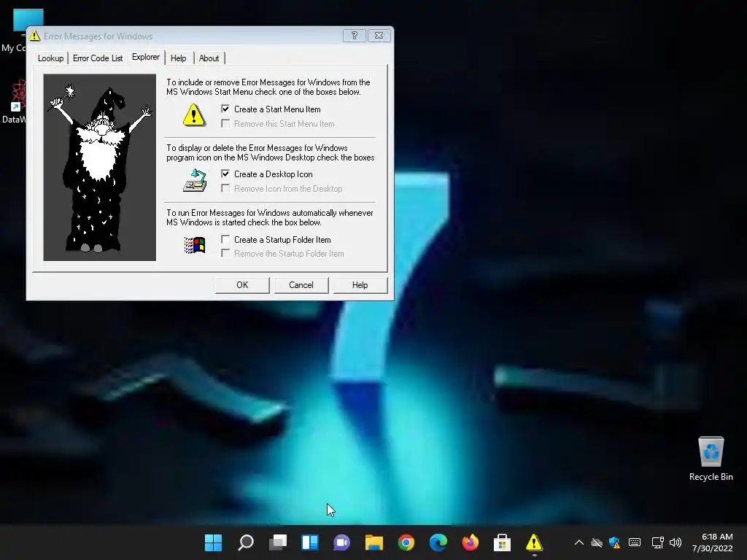Open taskbar Search

tap(246, 542)
